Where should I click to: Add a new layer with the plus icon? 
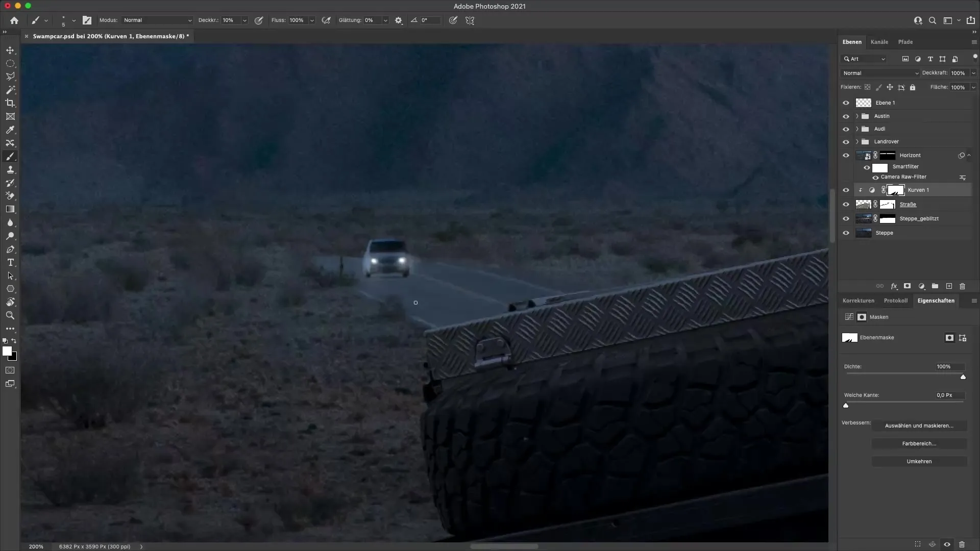point(949,286)
